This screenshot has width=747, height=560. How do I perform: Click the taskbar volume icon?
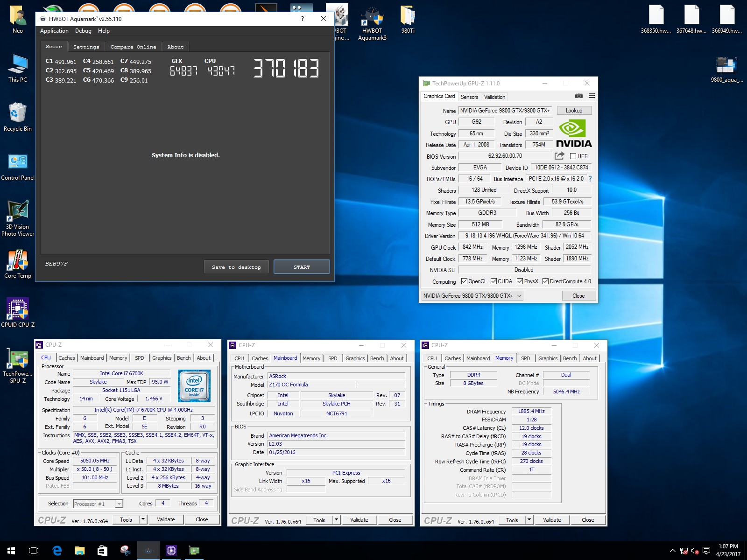pos(695,551)
